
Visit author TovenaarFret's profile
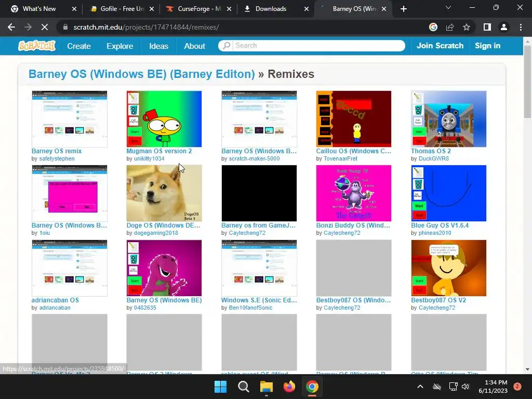click(340, 158)
